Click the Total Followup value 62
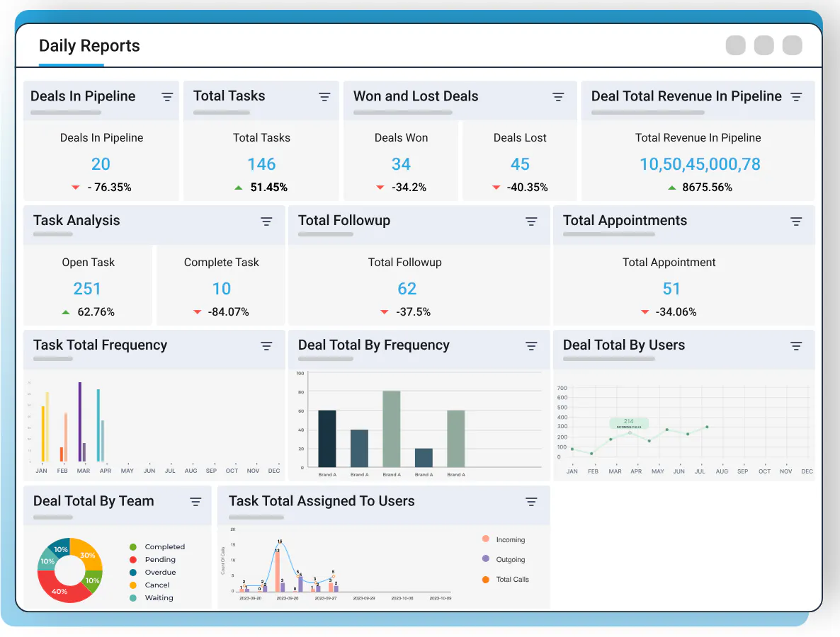 pyautogui.click(x=407, y=289)
